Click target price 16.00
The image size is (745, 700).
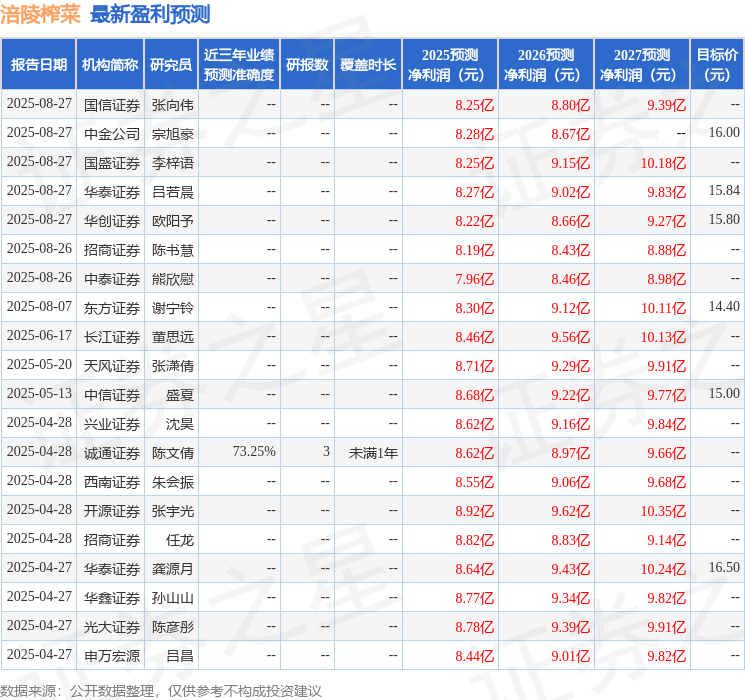point(724,132)
